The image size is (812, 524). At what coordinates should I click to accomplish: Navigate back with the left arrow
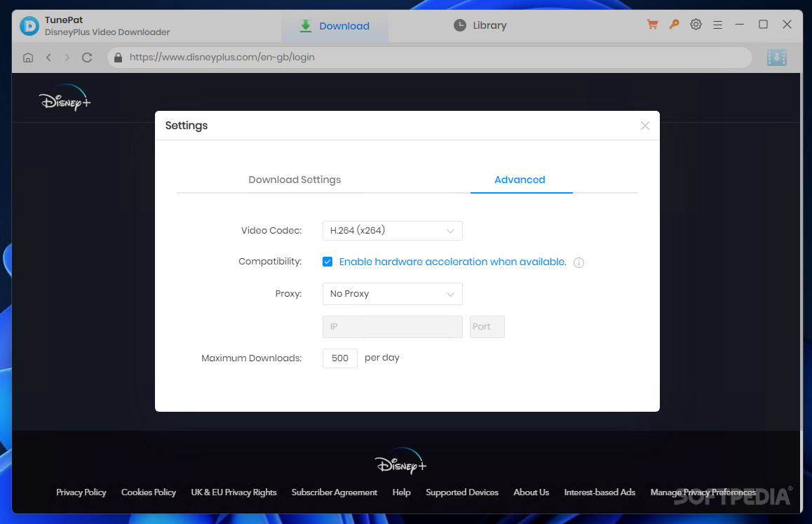pyautogui.click(x=48, y=58)
